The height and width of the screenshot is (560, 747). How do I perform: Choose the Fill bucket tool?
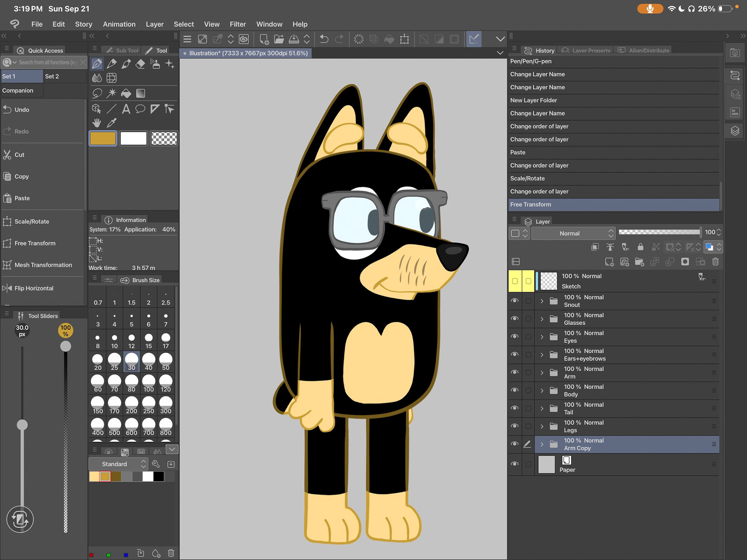[126, 93]
